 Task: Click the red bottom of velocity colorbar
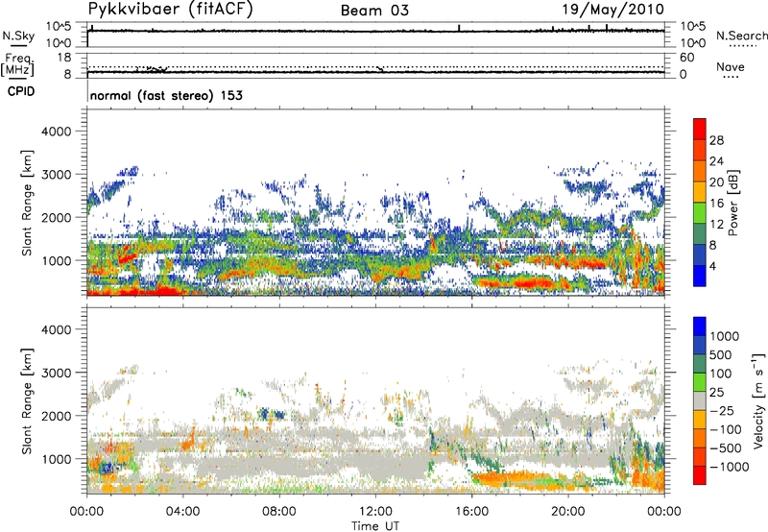tap(700, 475)
